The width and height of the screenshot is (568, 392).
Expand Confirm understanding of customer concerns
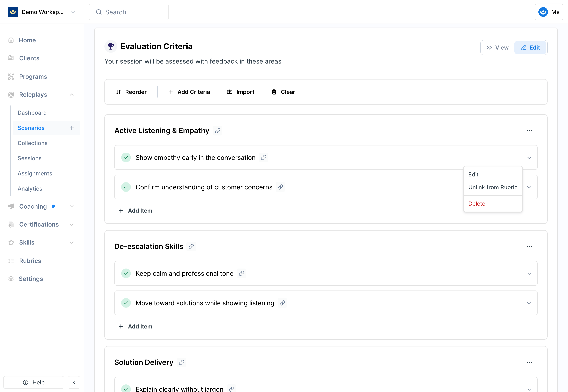click(x=529, y=187)
